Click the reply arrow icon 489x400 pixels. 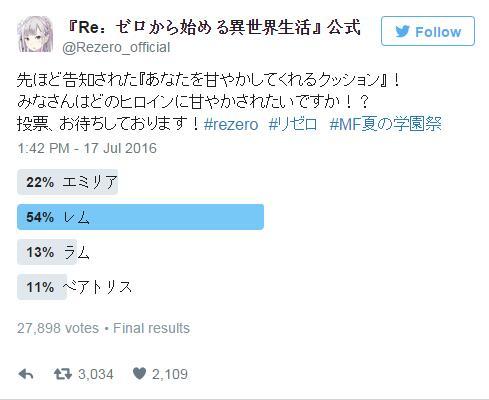(26, 374)
